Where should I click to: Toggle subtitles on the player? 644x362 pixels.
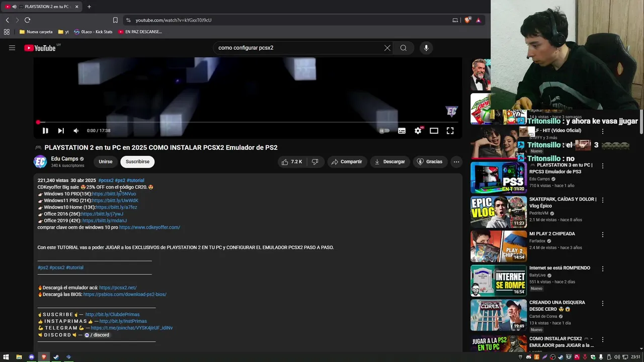coord(401,131)
